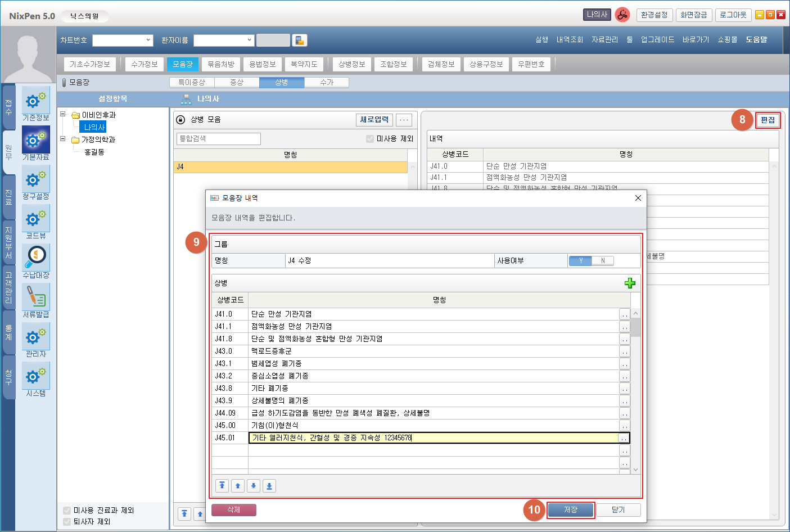Click the red remote support icon in title bar
Screen dimensions: 790x532
point(622,15)
